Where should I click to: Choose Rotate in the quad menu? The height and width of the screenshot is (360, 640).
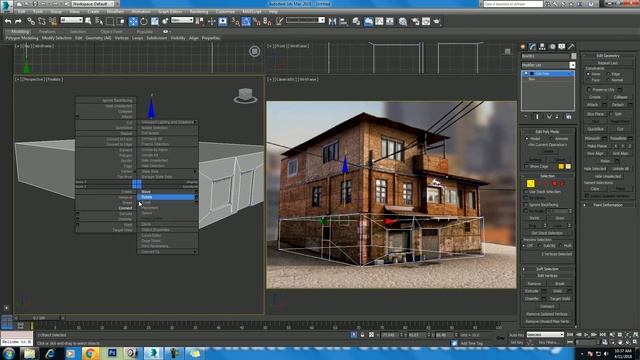pos(166,197)
